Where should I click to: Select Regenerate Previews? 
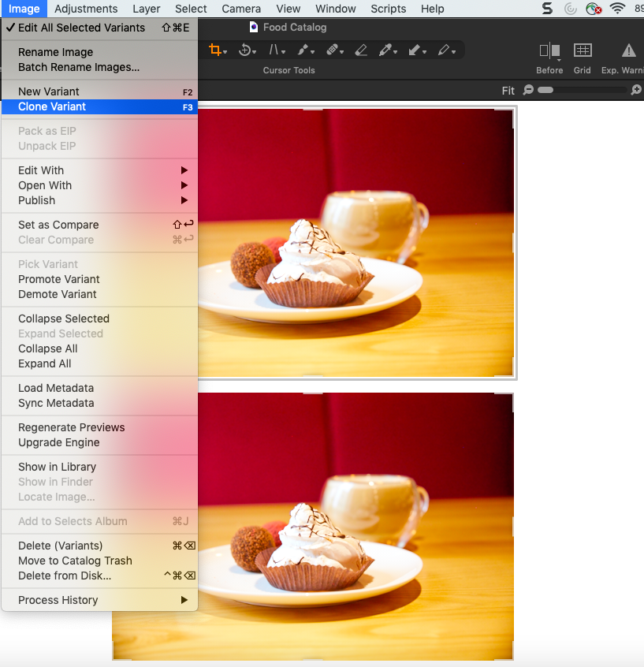99,427
